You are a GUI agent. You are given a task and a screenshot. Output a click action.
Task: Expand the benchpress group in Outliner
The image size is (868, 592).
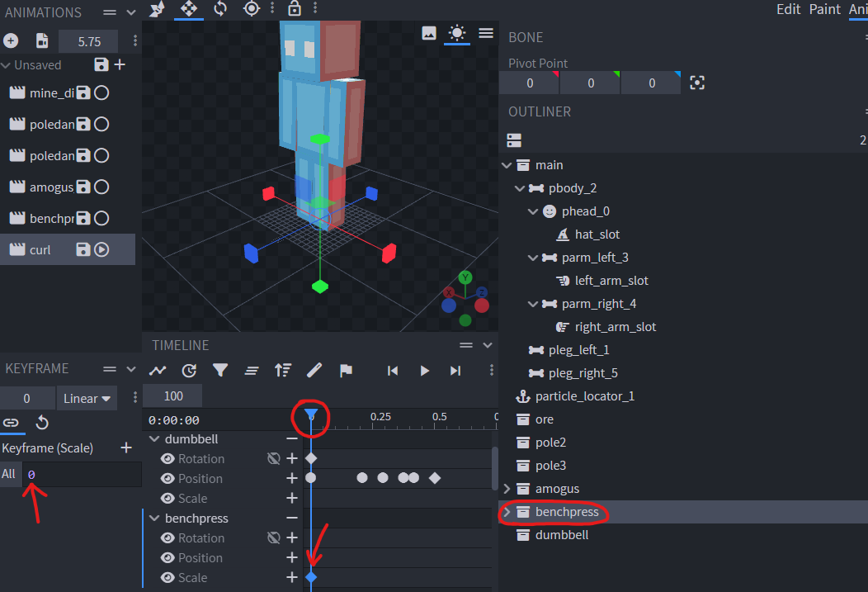507,512
